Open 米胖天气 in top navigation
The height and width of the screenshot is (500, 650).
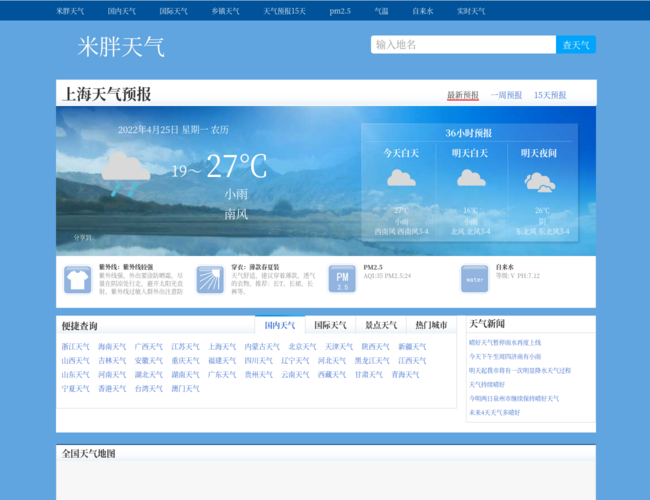coord(70,11)
